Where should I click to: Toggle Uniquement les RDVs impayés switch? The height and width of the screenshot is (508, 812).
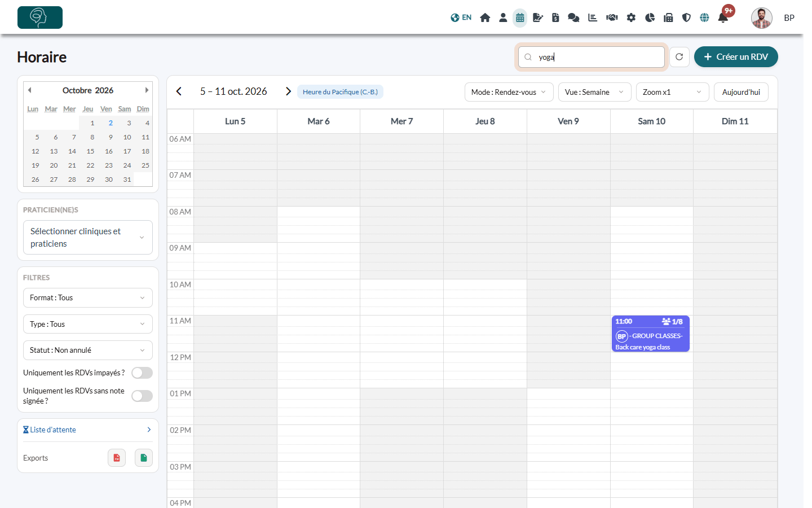(x=142, y=373)
